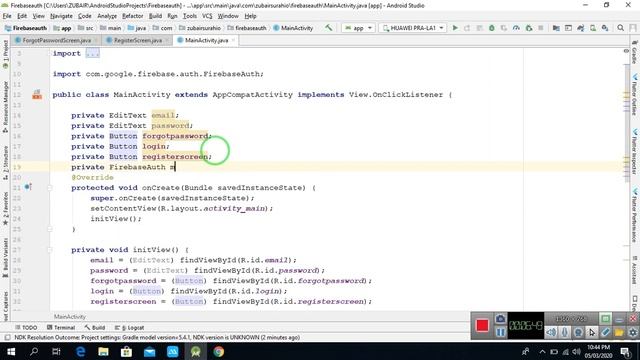Image resolution: width=640 pixels, height=360 pixels.
Task: Expand the collapsed import block
Action: coord(92,53)
